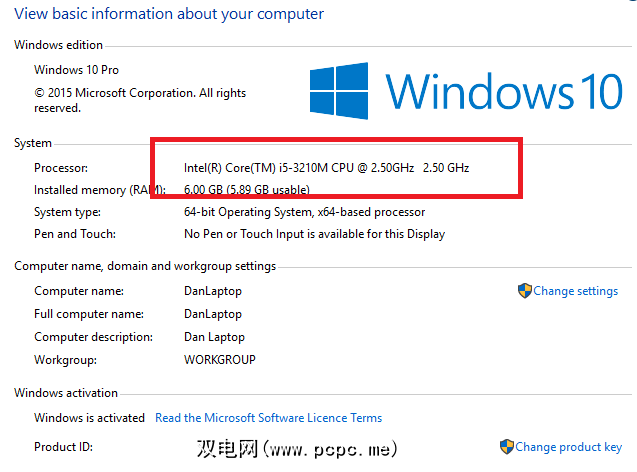Click the Windows 10 logo image
Image resolution: width=637 pixels, height=472 pixels.
click(466, 91)
